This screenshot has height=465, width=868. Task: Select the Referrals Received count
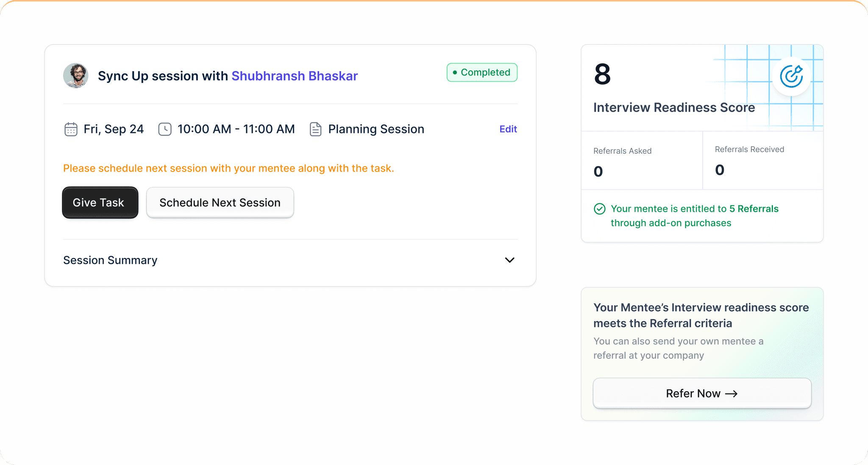click(x=720, y=170)
